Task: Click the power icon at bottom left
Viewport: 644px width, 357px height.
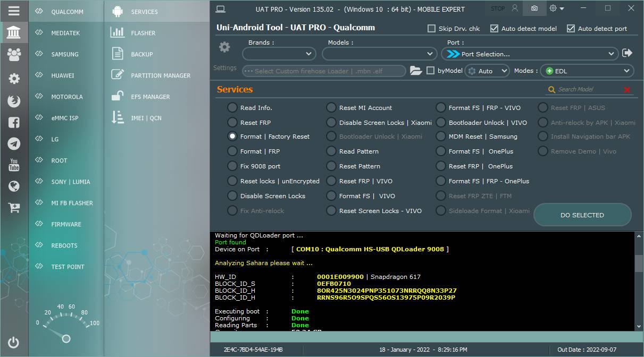Action: coord(14,343)
